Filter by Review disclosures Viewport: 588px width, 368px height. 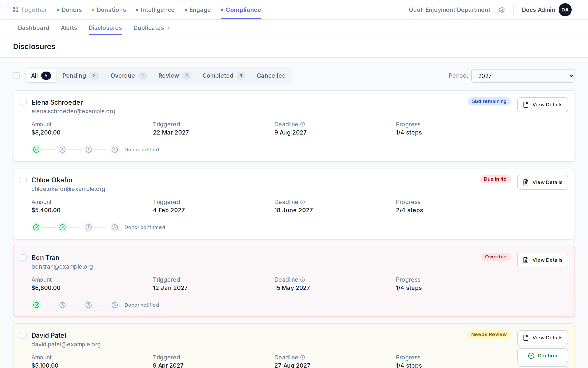174,76
